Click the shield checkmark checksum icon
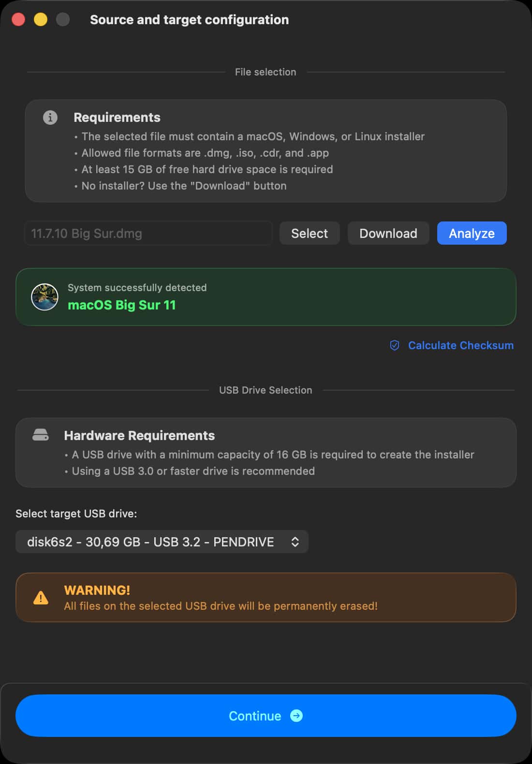The width and height of the screenshot is (532, 764). pyautogui.click(x=395, y=345)
